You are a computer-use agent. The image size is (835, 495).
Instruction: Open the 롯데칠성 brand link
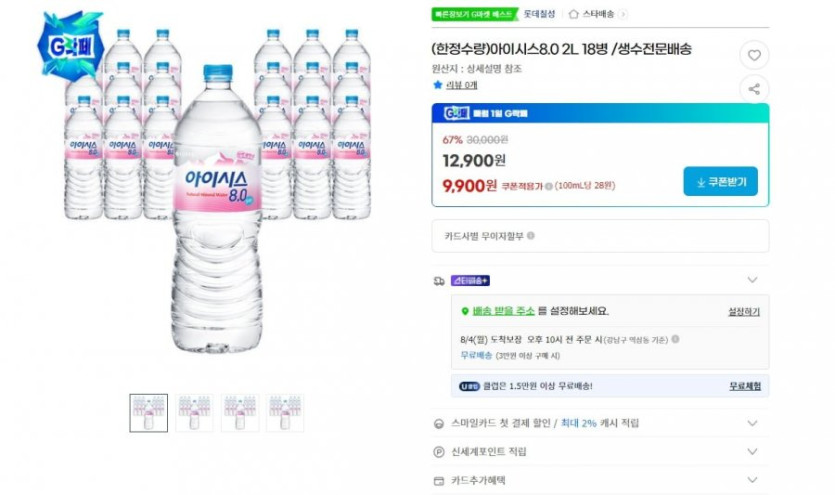point(539,14)
